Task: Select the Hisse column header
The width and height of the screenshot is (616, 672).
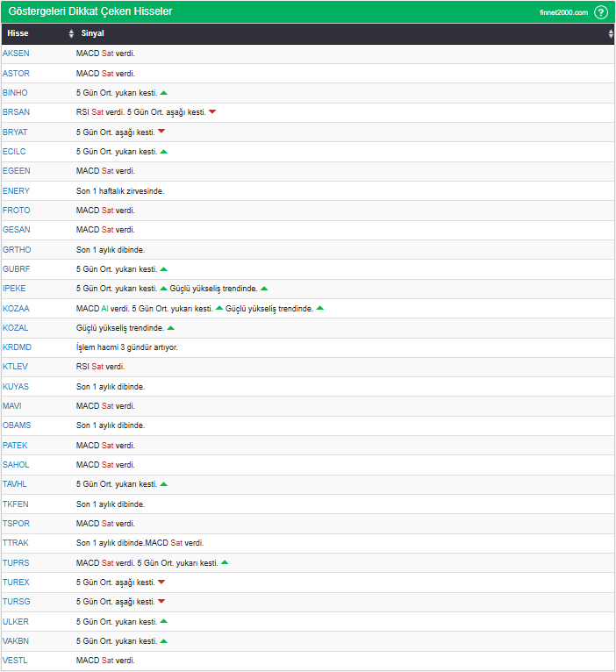Action: (x=18, y=34)
